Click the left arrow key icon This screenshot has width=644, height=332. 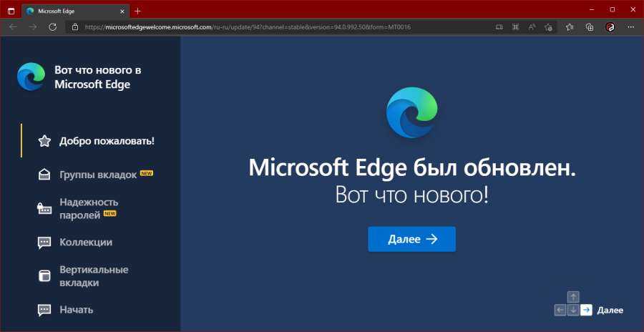(x=560, y=311)
